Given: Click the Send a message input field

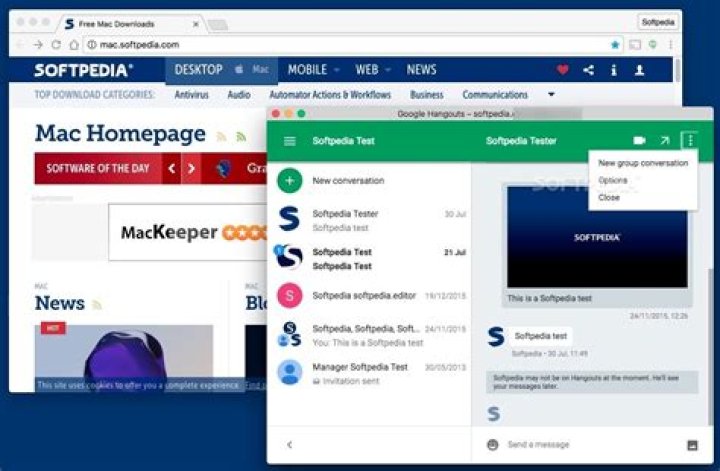Looking at the screenshot, I should click(592, 444).
